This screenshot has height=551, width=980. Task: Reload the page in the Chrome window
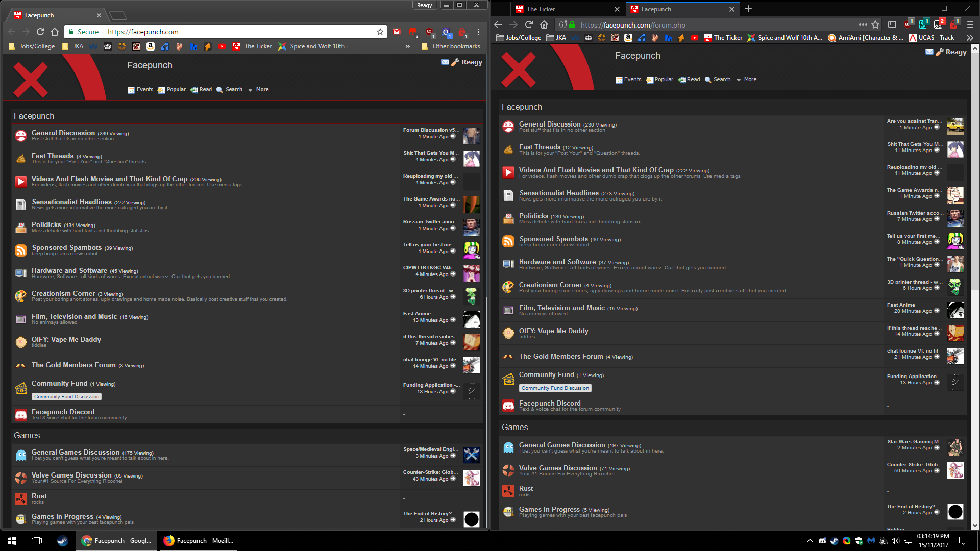40,32
